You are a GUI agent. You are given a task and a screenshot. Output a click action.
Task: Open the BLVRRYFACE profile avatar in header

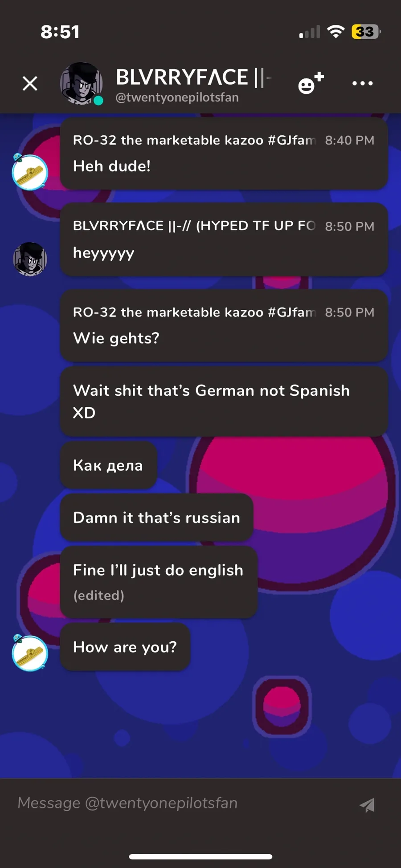tap(82, 84)
